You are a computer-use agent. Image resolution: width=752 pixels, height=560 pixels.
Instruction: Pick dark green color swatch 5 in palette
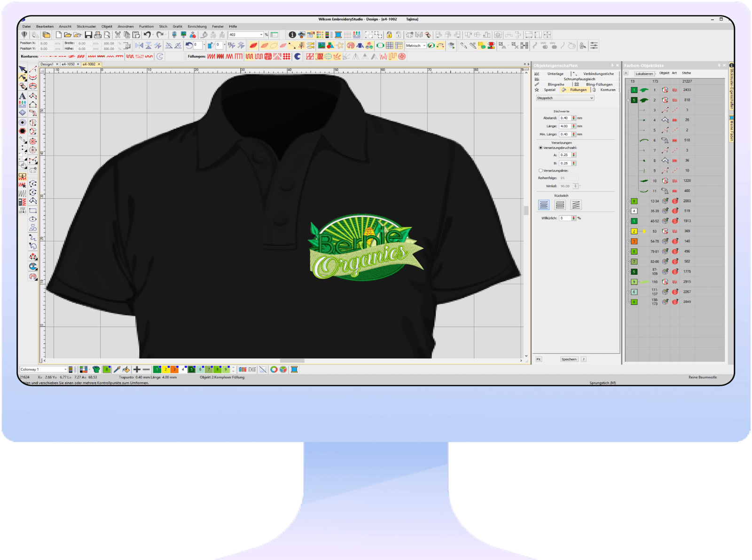(x=191, y=370)
